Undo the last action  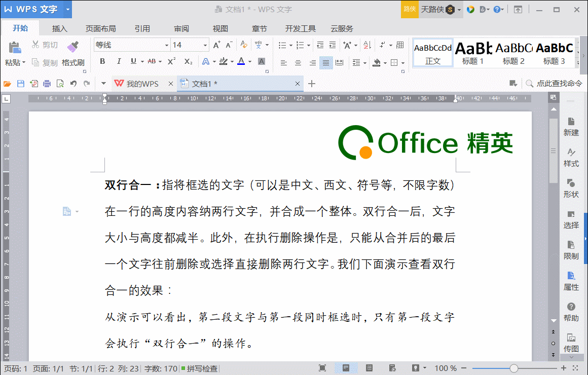click(73, 84)
